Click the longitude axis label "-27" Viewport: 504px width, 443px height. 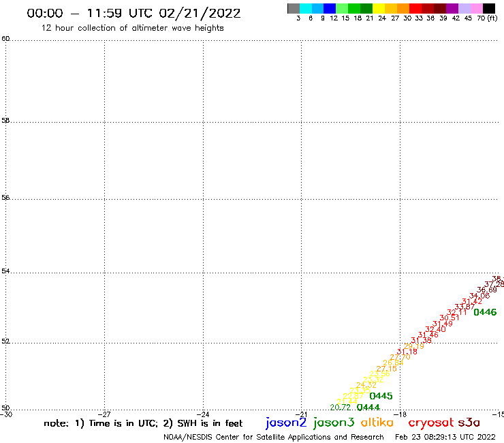click(x=104, y=414)
